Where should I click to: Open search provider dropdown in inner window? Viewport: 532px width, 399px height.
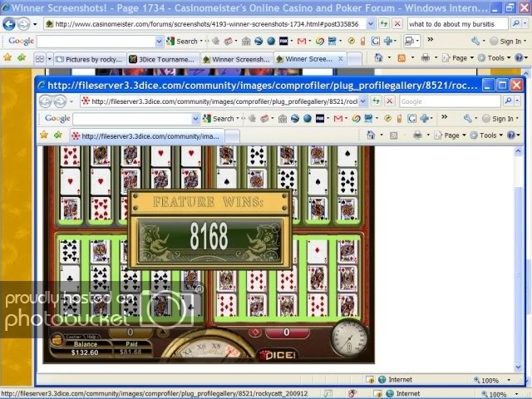[x=517, y=101]
